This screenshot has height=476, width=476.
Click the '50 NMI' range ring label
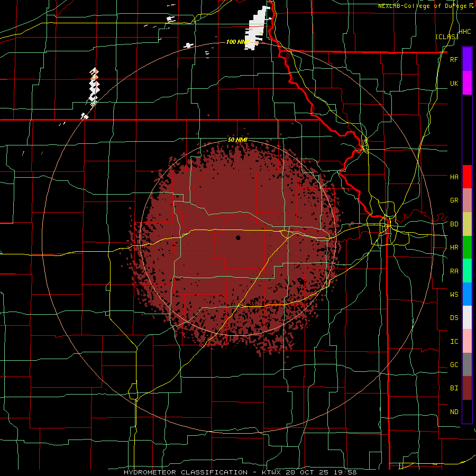pyautogui.click(x=237, y=140)
